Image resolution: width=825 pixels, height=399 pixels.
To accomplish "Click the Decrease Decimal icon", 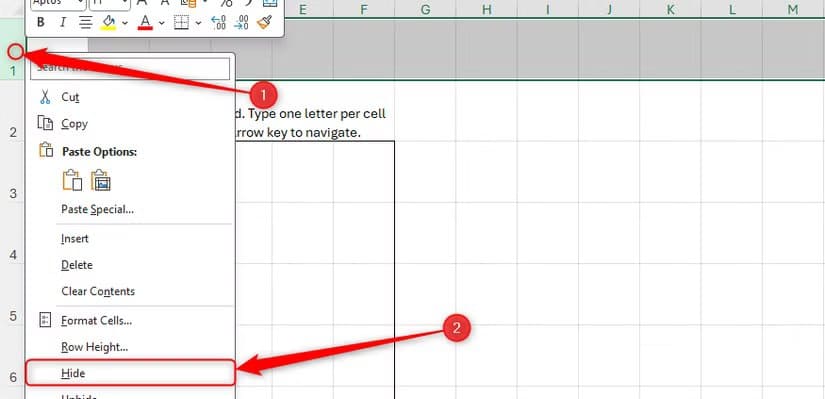I will (241, 22).
